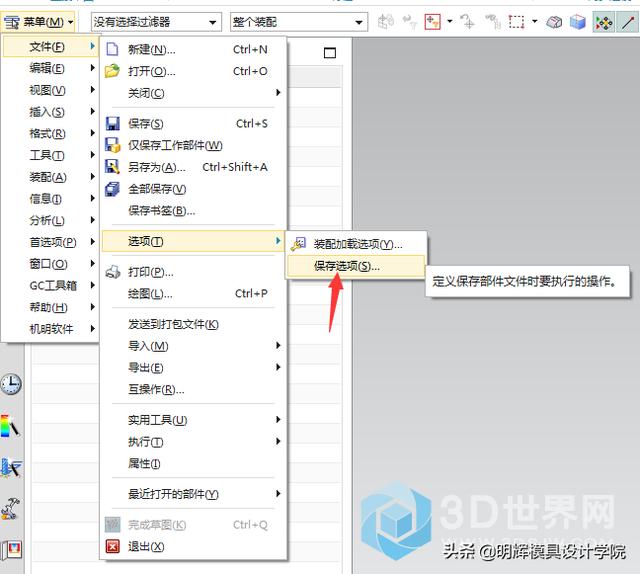
Task: Open the 装配(A) menu item
Action: (51, 177)
